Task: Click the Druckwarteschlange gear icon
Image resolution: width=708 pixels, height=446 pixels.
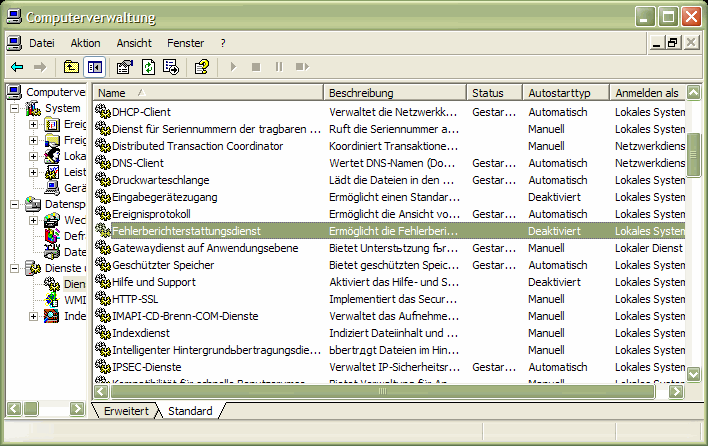Action: 103,180
